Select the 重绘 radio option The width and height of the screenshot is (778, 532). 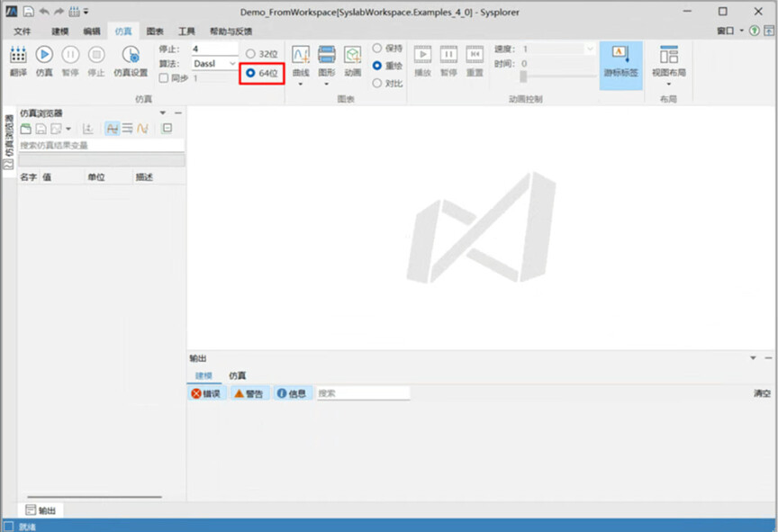tap(377, 66)
